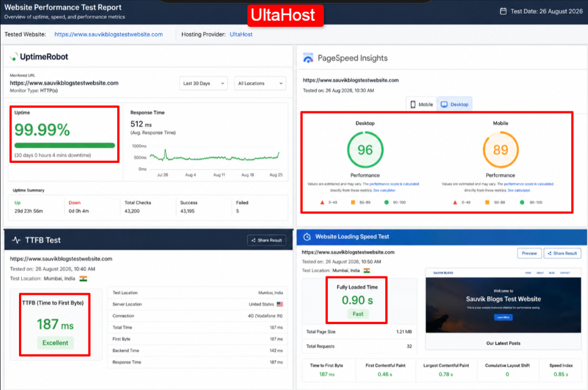Click the Connection value 4G (Vodafone IN)
Screen dimensions: 588x390
pyautogui.click(x=265, y=316)
